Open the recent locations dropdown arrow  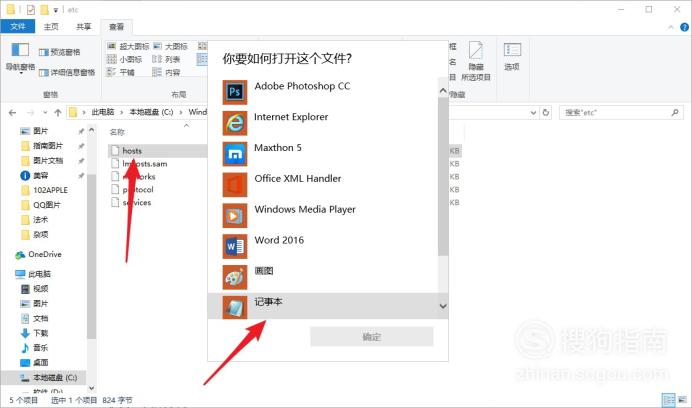click(x=45, y=113)
